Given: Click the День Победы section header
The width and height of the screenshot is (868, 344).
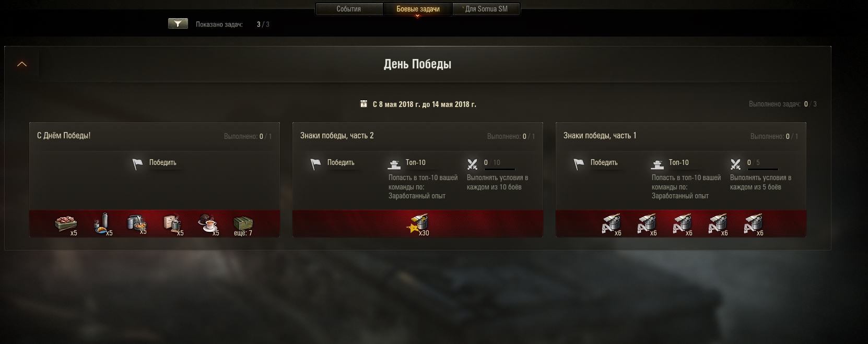Looking at the screenshot, I should click(x=417, y=64).
